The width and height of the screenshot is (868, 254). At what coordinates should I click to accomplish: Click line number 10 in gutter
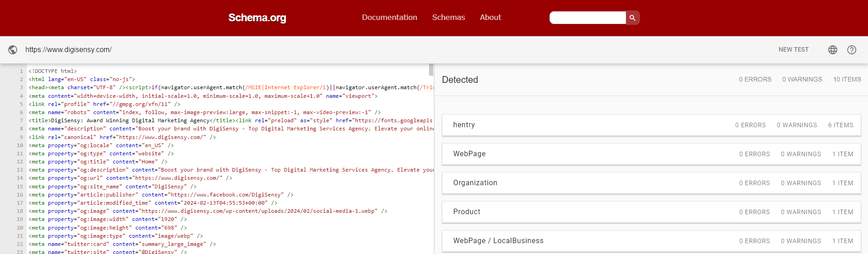click(x=20, y=145)
